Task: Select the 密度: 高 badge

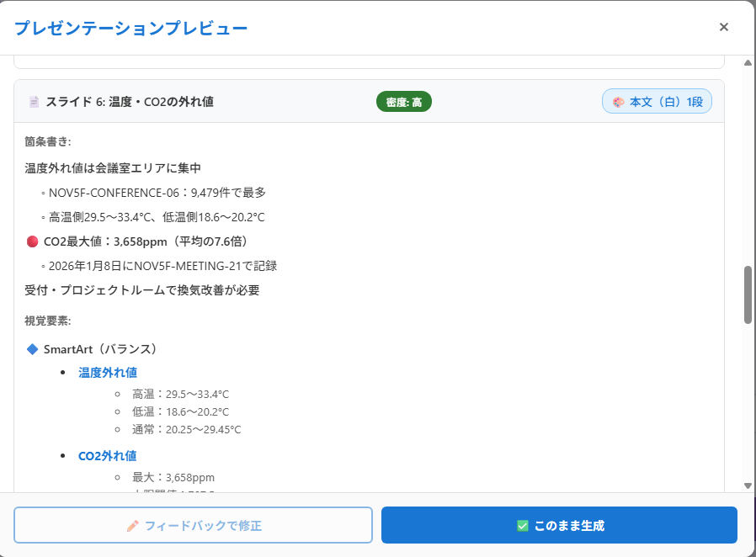Action: (x=403, y=102)
